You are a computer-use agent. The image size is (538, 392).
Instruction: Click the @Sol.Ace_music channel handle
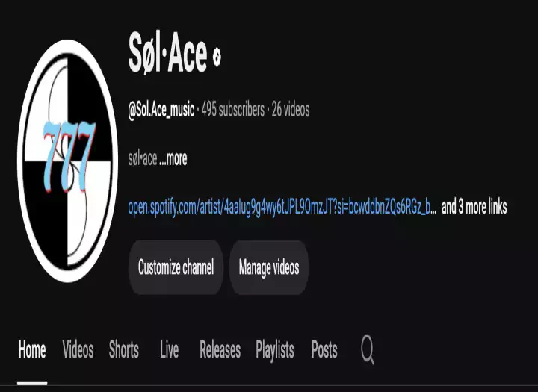(x=161, y=110)
